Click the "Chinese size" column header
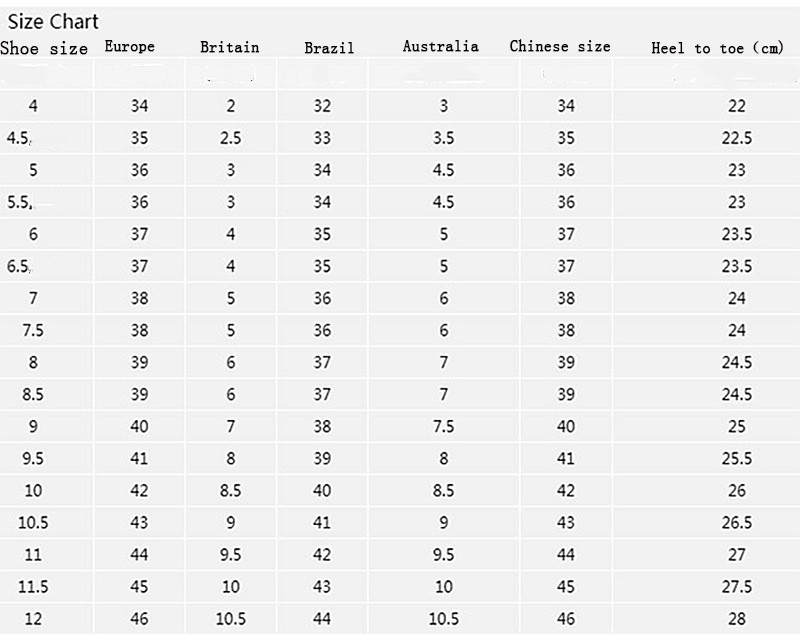Screen dimensions: 800x634 560,46
